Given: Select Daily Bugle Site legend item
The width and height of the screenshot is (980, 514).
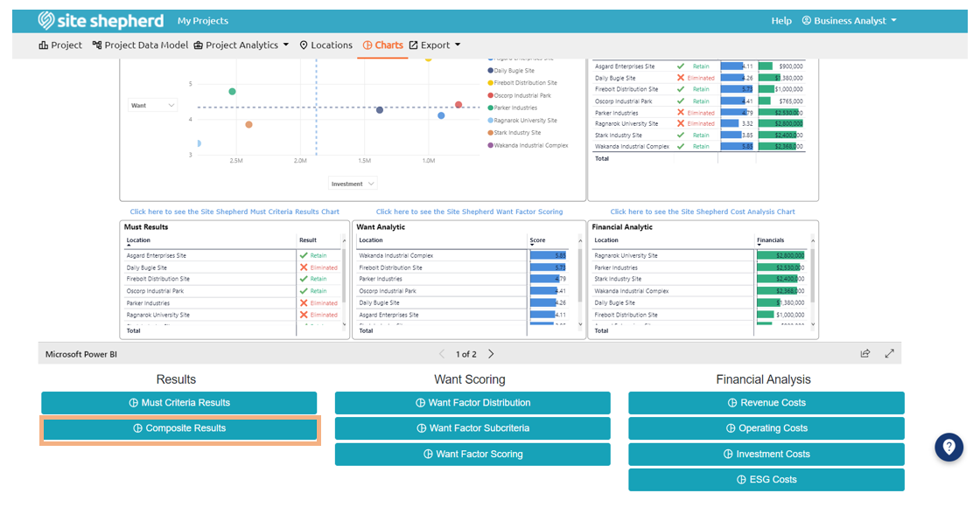Looking at the screenshot, I should [511, 71].
